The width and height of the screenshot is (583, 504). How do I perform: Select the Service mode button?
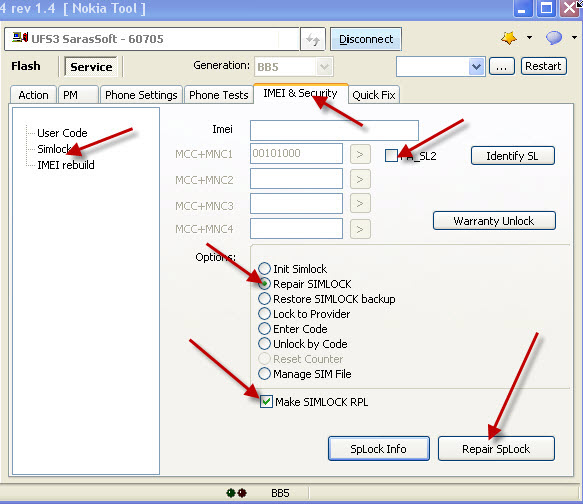91,67
